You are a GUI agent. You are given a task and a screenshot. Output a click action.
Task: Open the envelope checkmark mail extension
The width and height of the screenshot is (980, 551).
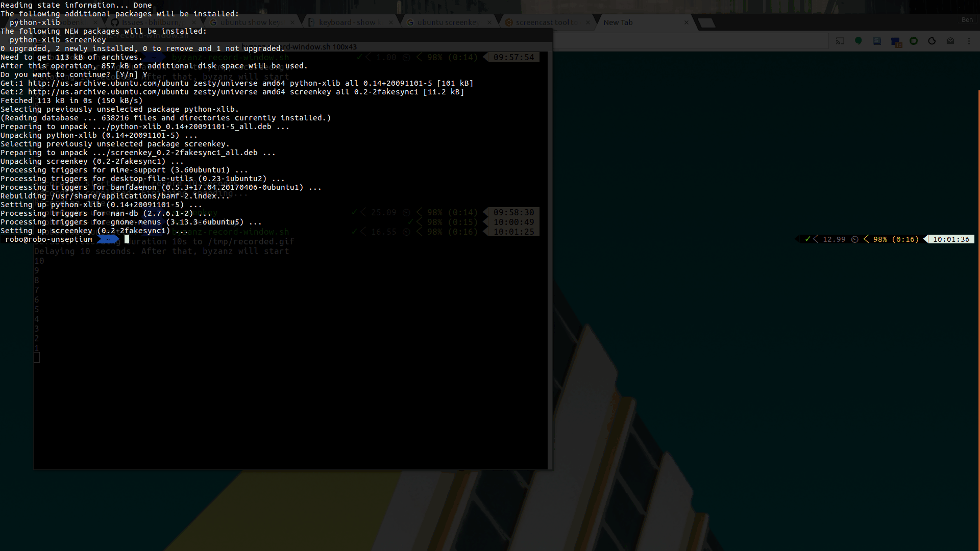tap(950, 41)
